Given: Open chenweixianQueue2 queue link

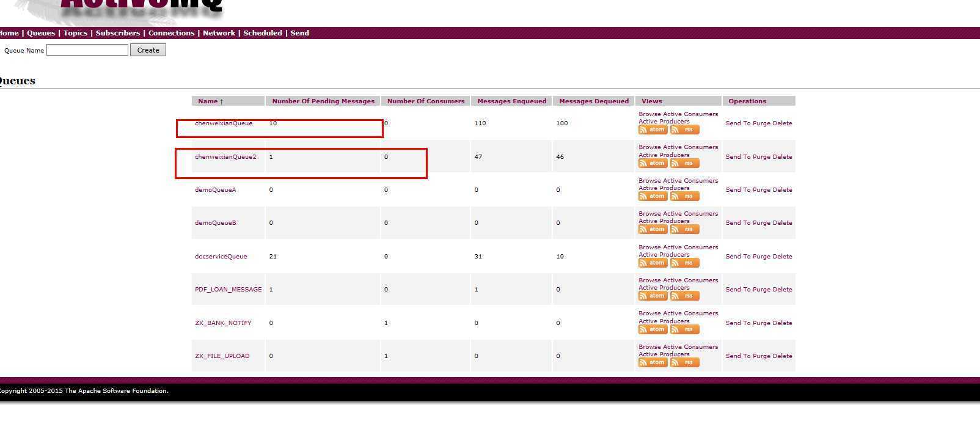Looking at the screenshot, I should (225, 157).
